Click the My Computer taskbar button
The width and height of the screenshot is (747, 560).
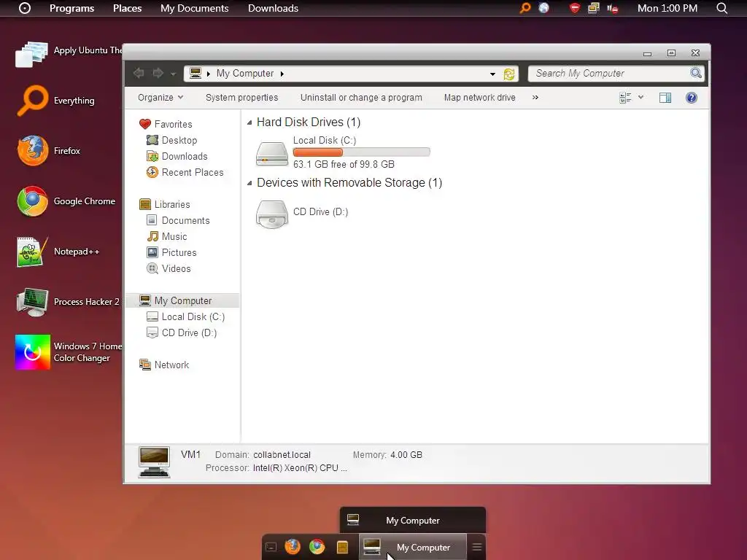coord(413,547)
